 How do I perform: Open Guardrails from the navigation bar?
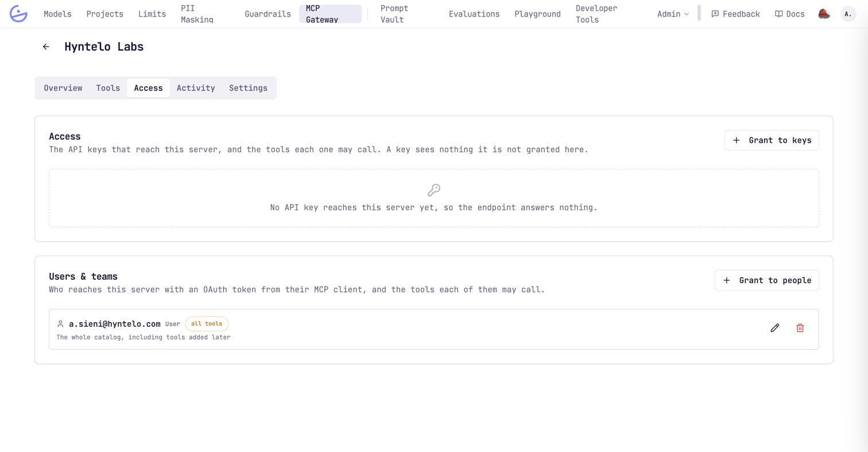tap(268, 14)
